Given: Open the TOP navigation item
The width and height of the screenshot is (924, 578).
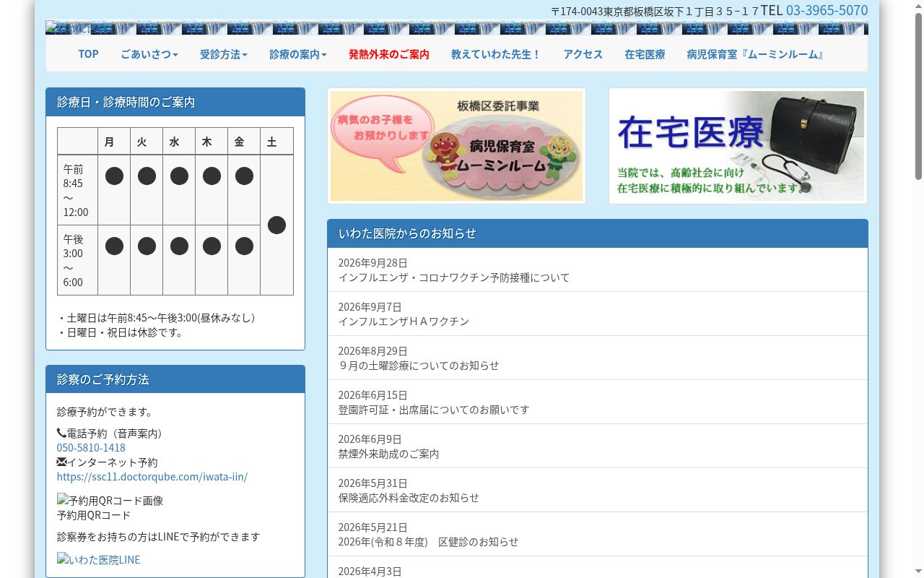Looking at the screenshot, I should point(88,54).
